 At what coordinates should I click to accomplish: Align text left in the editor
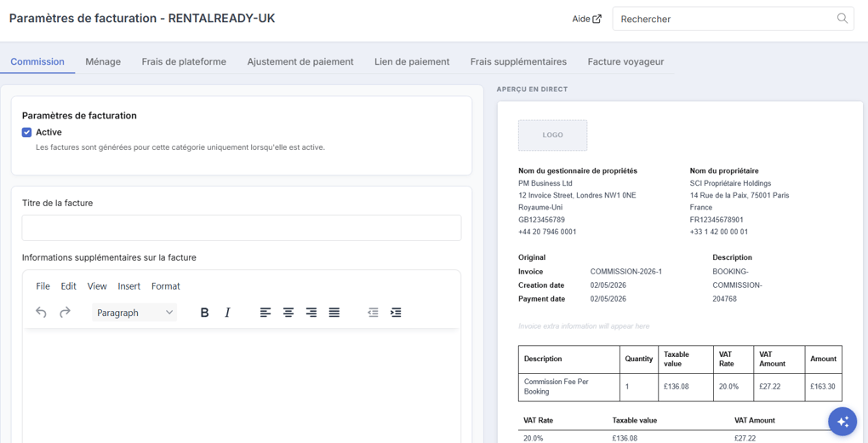tap(266, 313)
